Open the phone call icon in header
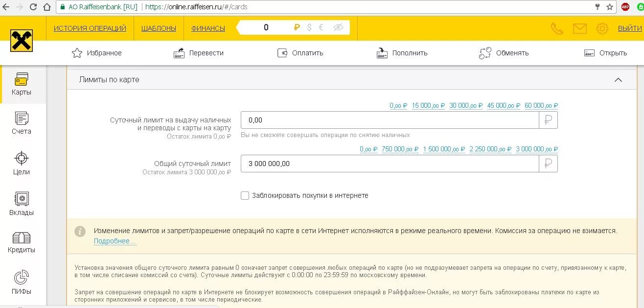This screenshot has width=644, height=308. point(557,28)
